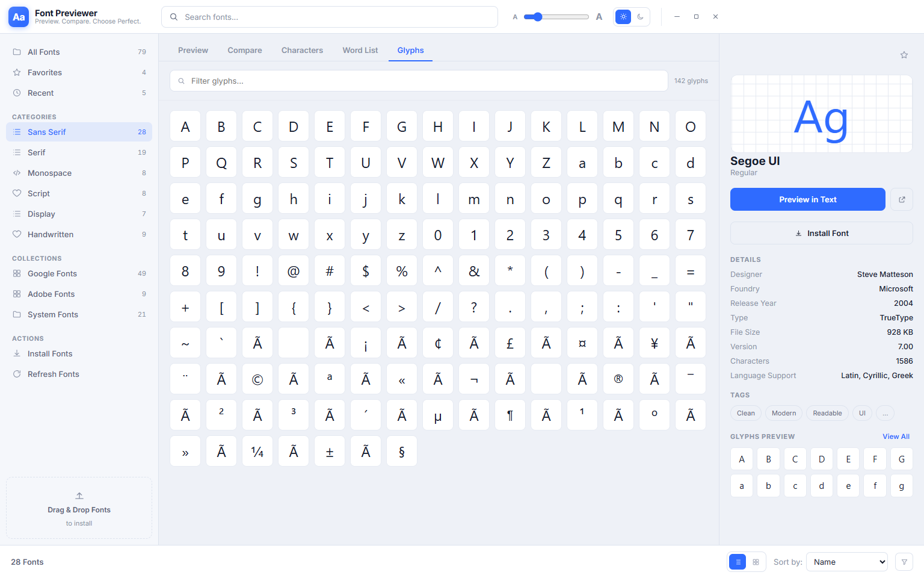
Task: Choose the Refresh Fonts action
Action: (79, 374)
